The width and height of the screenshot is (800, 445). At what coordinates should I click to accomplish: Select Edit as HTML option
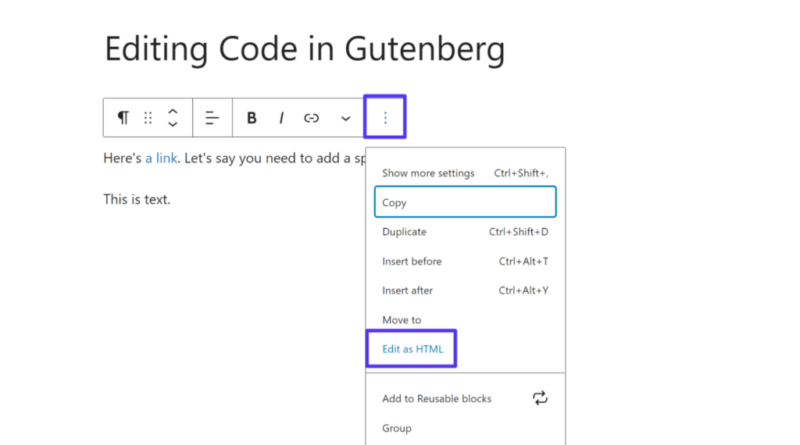click(412, 349)
